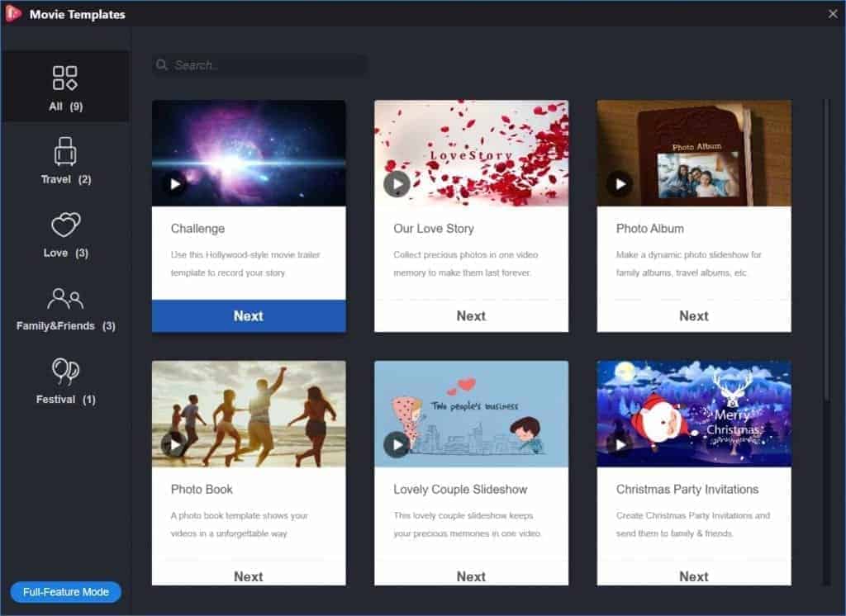Click Next on the Challenge template
Screen dimensions: 846x616
point(248,315)
